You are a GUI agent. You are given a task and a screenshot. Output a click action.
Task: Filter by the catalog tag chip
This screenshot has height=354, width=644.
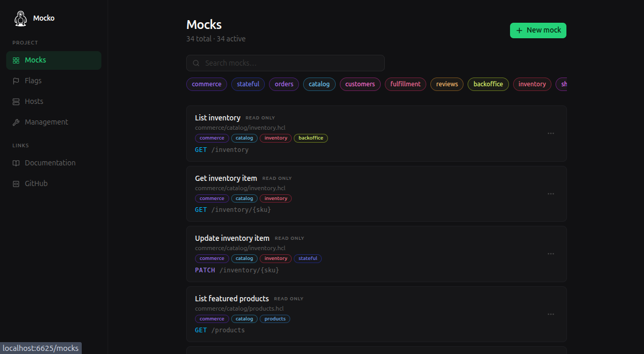(x=319, y=84)
